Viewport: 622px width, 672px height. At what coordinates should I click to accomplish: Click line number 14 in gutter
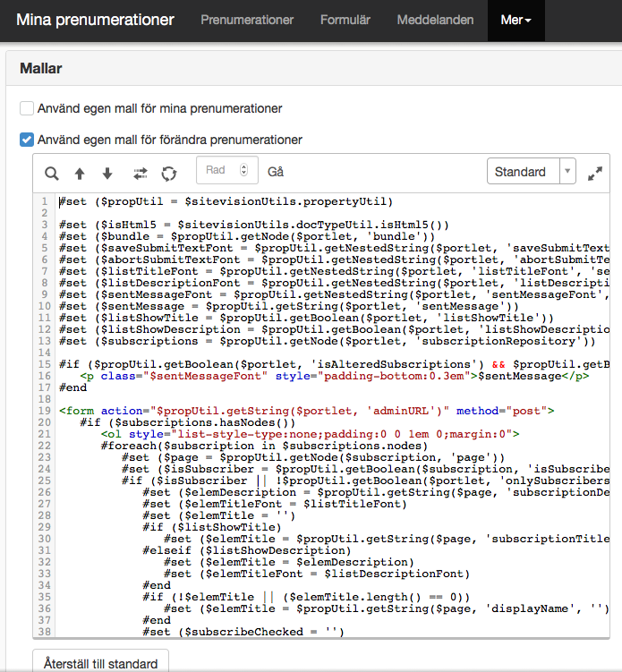point(45,353)
